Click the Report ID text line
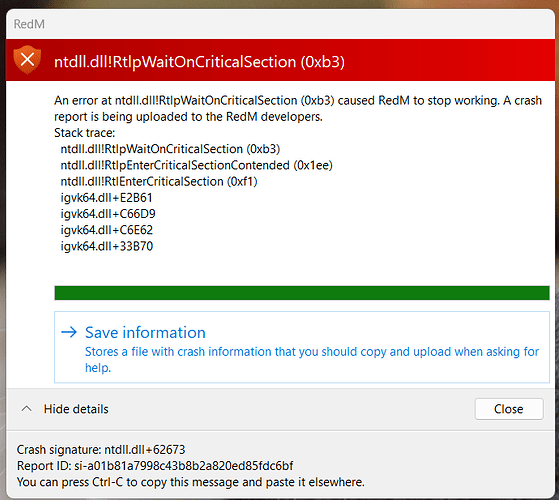 [155, 465]
